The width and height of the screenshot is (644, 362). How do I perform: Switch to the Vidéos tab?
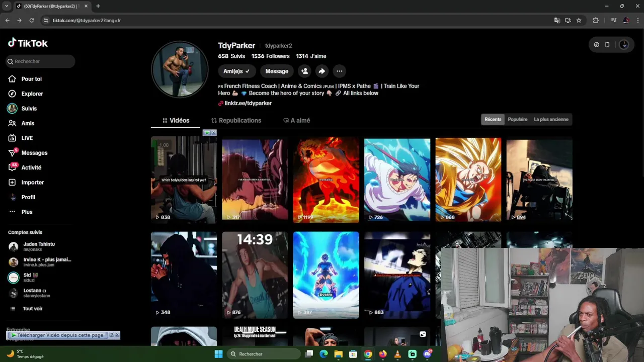176,121
